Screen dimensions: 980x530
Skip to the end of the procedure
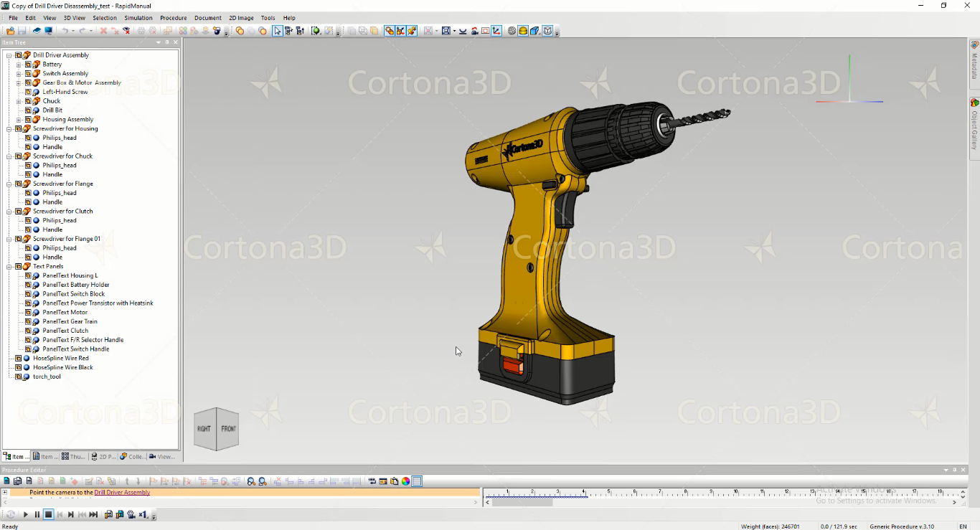click(93, 514)
